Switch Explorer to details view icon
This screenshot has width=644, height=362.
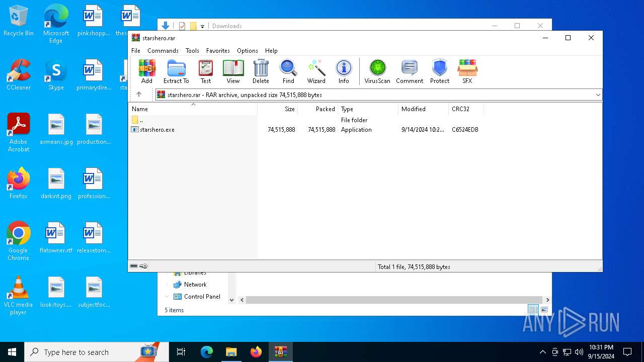coord(533,310)
